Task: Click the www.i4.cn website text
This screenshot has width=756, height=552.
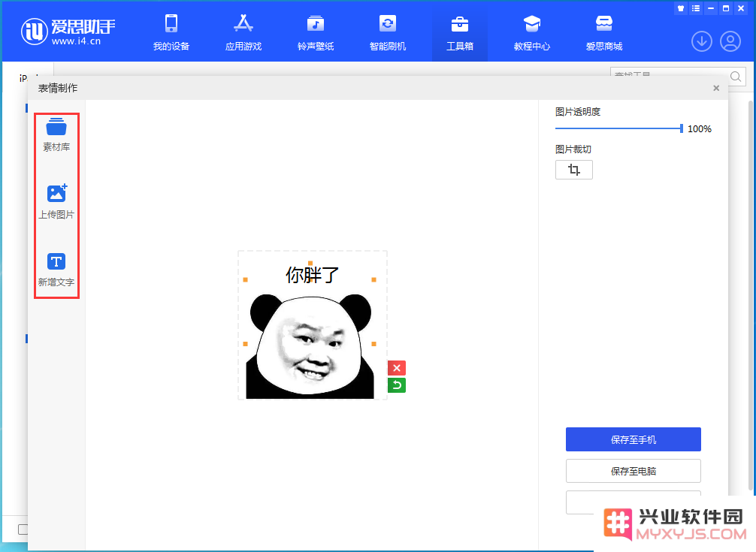Action: pos(76,41)
